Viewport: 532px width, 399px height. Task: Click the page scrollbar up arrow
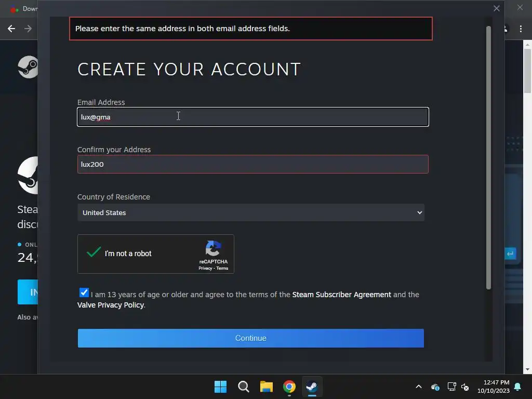click(527, 45)
